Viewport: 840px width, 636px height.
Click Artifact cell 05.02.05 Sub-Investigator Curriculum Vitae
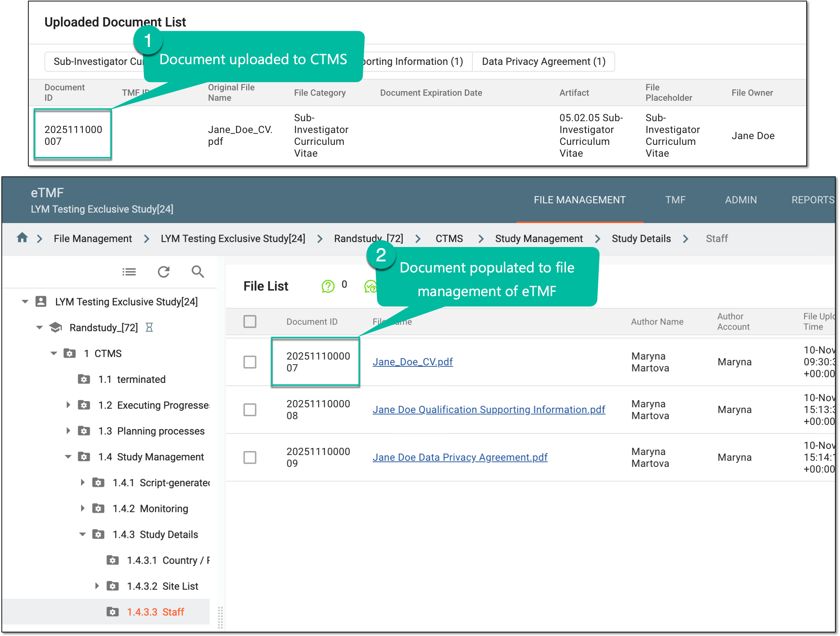coord(591,135)
